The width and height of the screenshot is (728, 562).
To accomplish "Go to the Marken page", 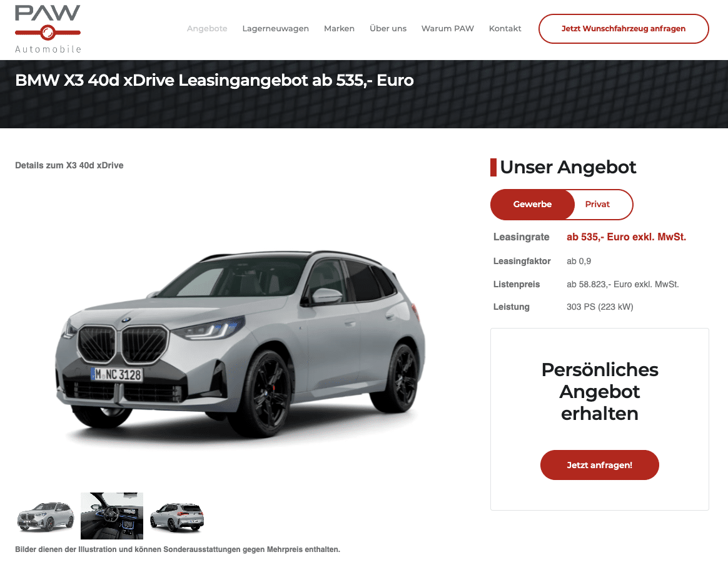I will click(339, 28).
